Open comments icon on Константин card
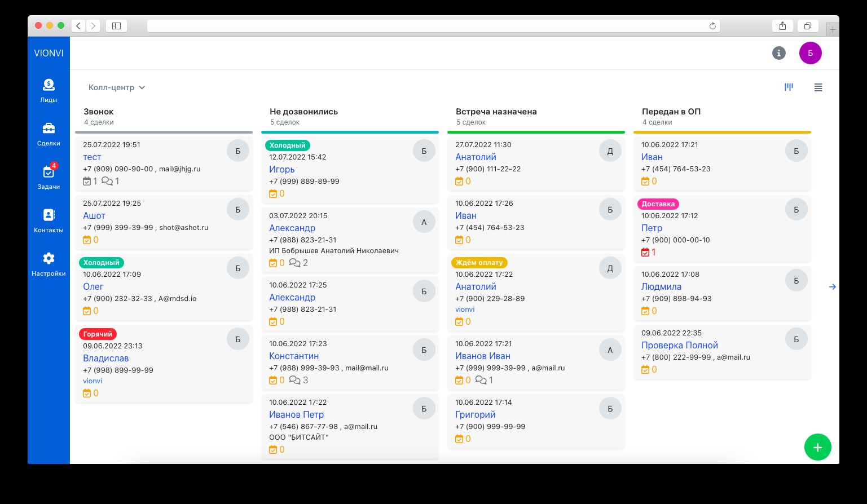 tap(294, 381)
